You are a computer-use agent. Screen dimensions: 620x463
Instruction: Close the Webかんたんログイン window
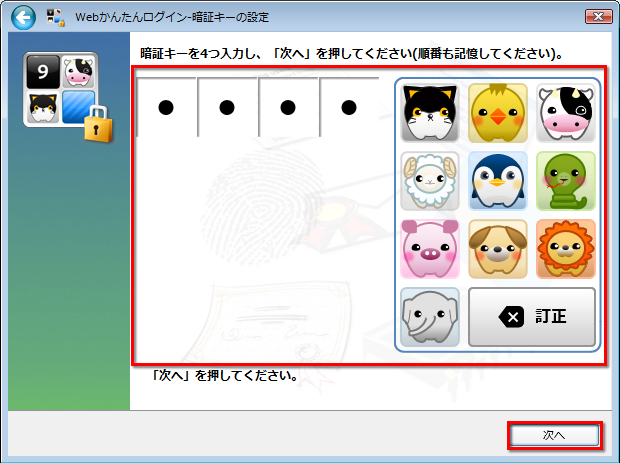598,17
